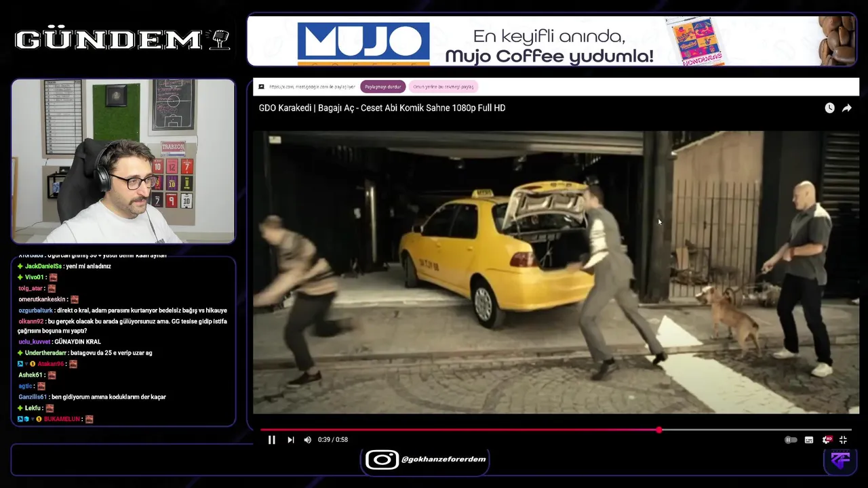The height and width of the screenshot is (488, 868).
Task: Click the emote next to tolg_atar
Action: [52, 288]
